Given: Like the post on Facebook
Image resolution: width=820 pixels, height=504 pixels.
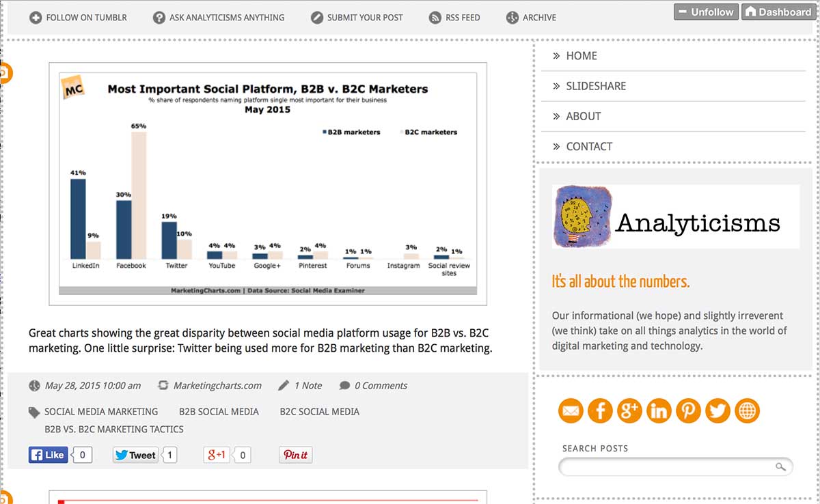Looking at the screenshot, I should [x=48, y=455].
